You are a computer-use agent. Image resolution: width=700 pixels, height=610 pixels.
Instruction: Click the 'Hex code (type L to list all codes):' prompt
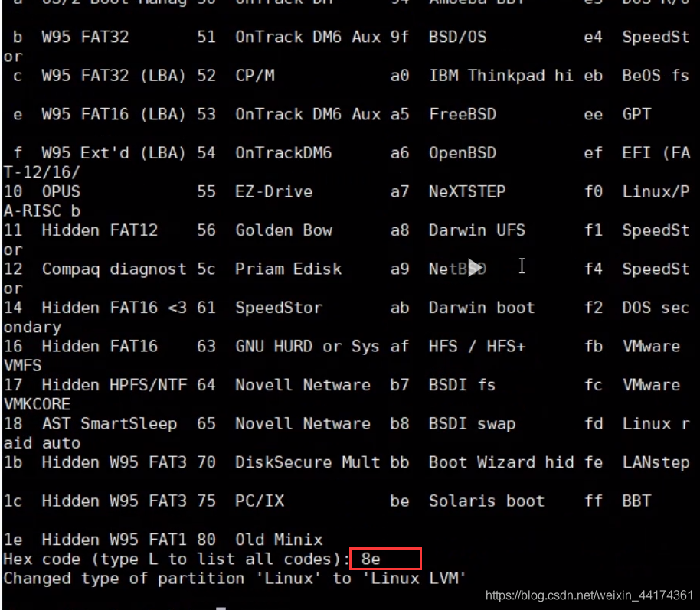(177, 559)
